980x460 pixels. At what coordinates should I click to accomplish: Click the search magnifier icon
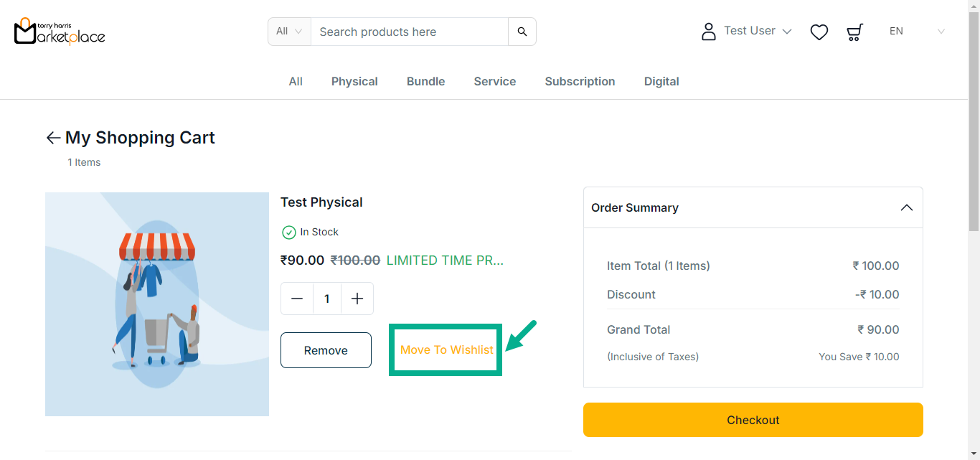[522, 32]
